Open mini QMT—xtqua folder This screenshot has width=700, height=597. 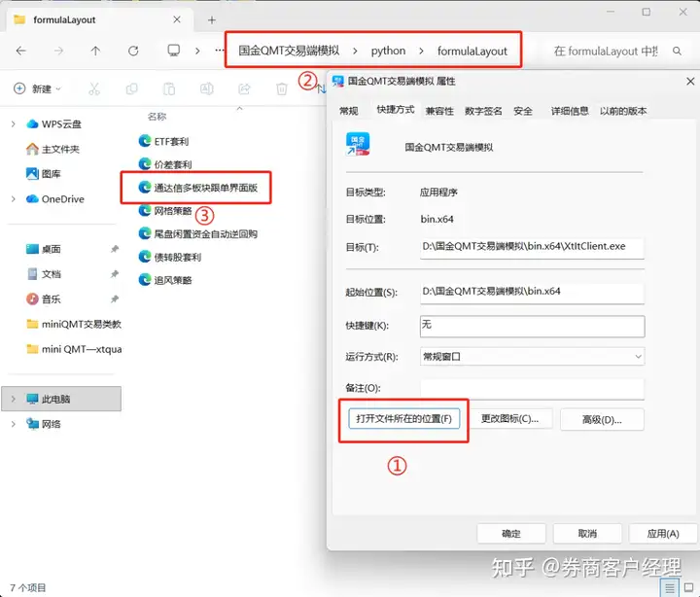coord(74,349)
